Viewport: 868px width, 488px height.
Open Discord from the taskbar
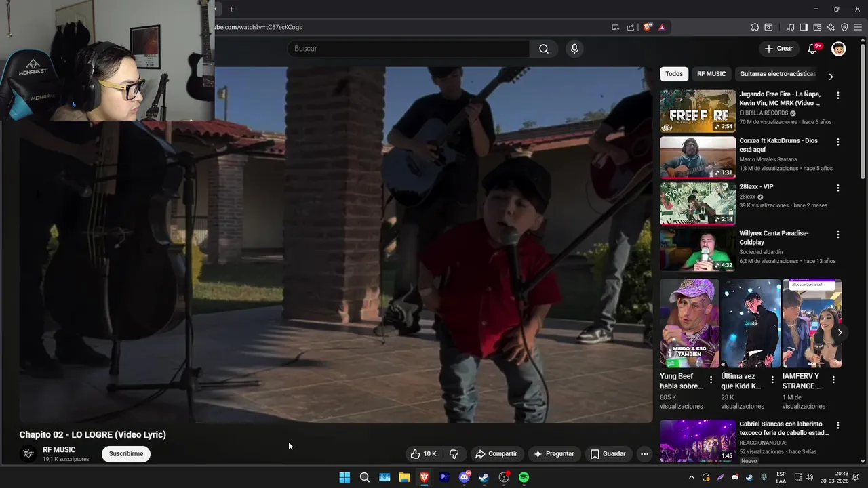464,477
